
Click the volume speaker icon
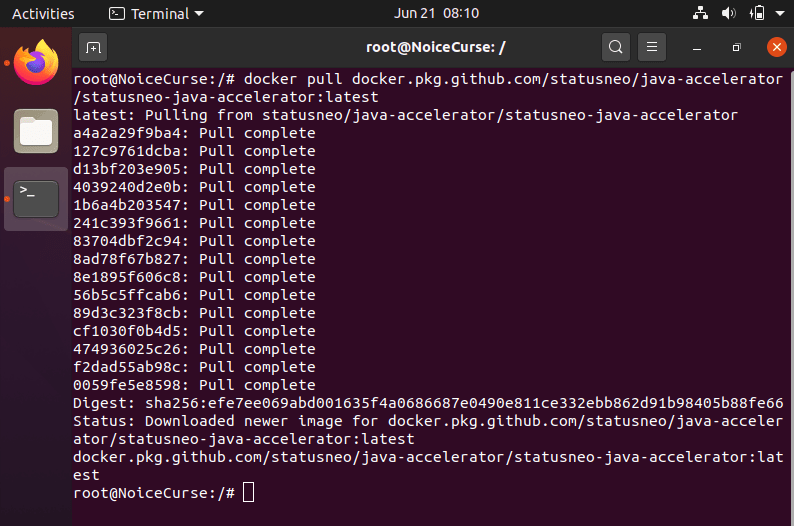tap(728, 14)
